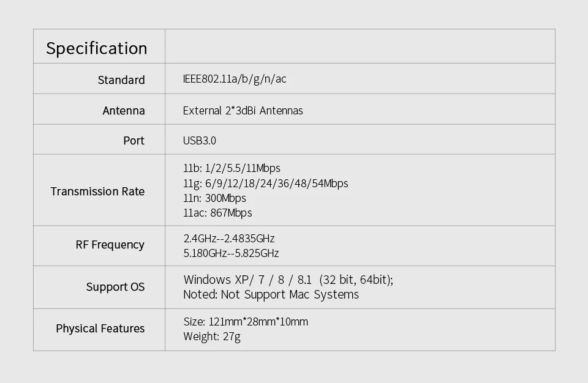Select the IEEE802.11a/b/g/n/ac text
The width and height of the screenshot is (588, 383).
click(235, 79)
